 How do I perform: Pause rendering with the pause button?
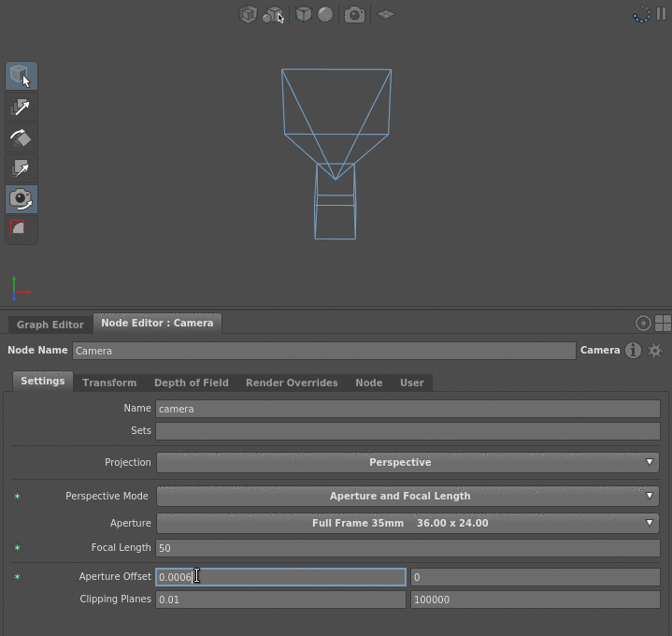point(662,14)
